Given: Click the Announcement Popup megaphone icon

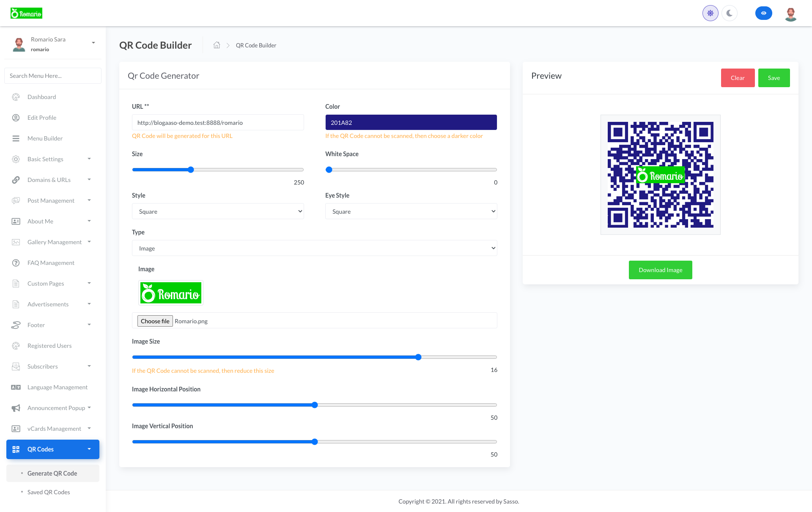Looking at the screenshot, I should (16, 408).
